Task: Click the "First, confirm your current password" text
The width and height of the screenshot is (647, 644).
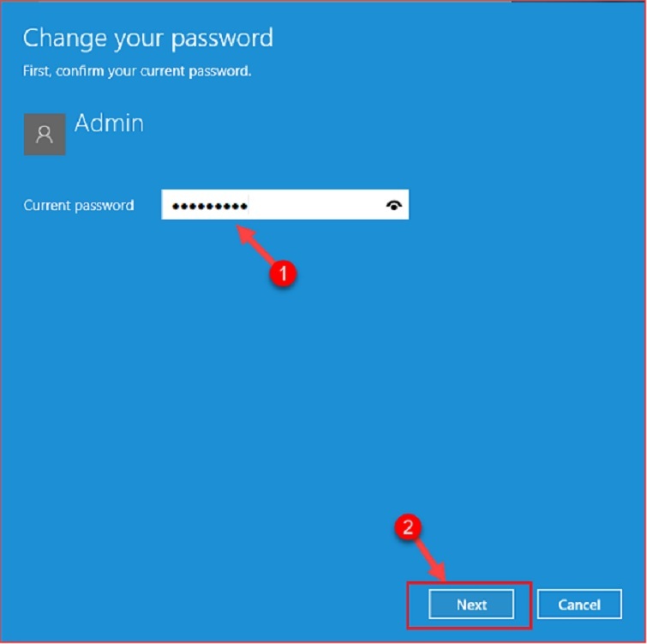Action: click(137, 71)
